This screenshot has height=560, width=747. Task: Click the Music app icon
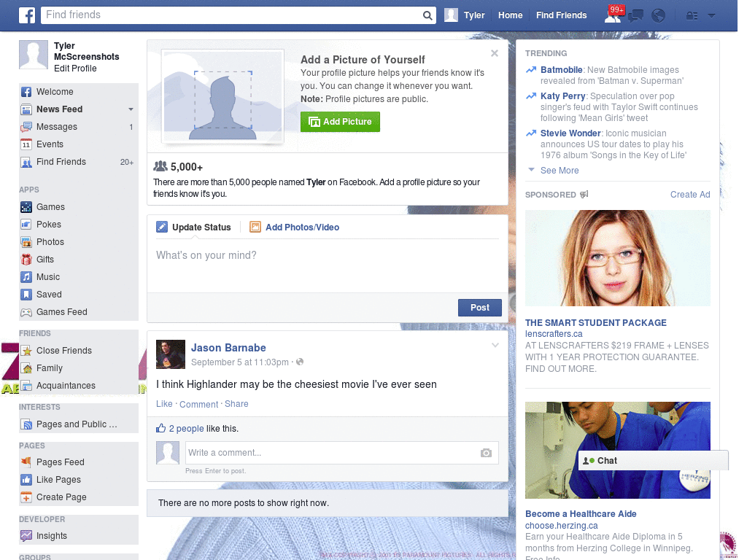pos(26,277)
